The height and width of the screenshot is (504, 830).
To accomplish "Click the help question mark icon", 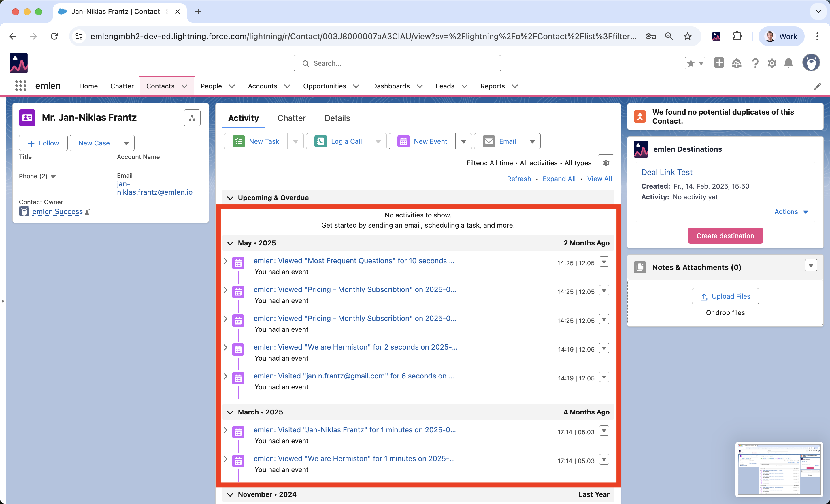I will [x=755, y=63].
